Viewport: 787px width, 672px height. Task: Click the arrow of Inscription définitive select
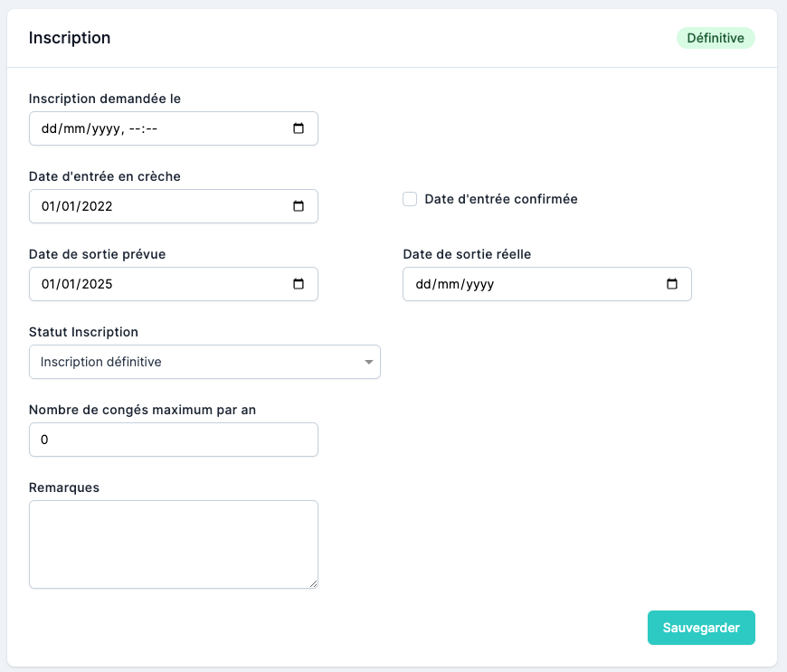(368, 362)
